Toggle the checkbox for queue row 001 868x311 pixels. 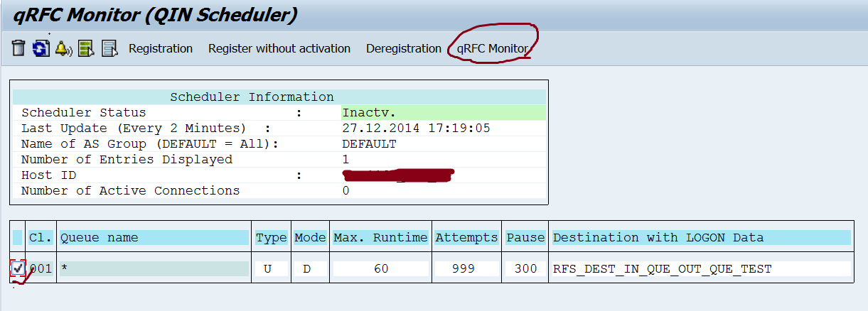[18, 268]
